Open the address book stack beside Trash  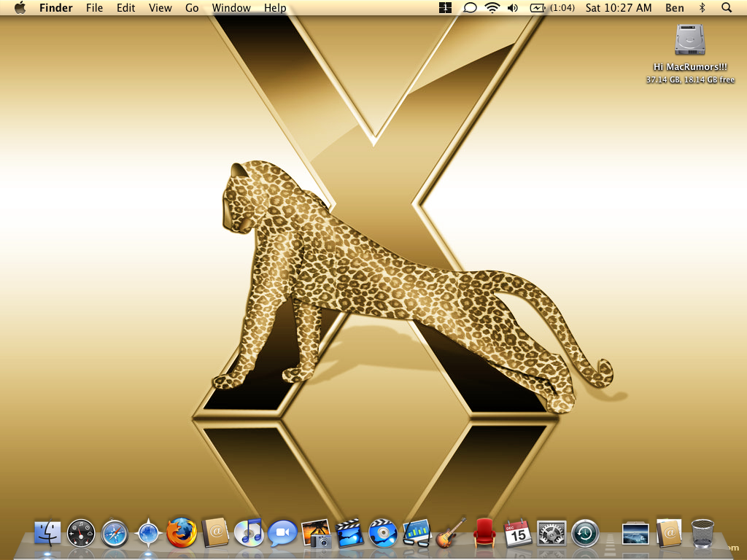coord(669,532)
